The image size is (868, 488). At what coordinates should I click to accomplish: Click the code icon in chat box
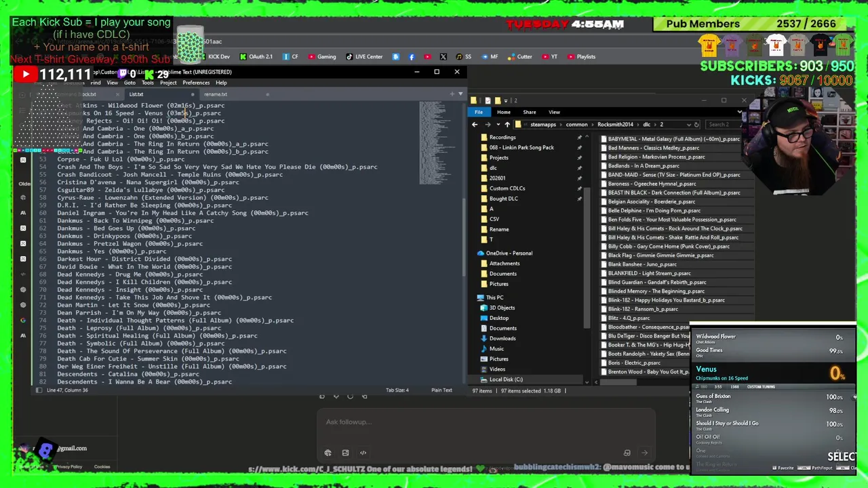coord(363,453)
